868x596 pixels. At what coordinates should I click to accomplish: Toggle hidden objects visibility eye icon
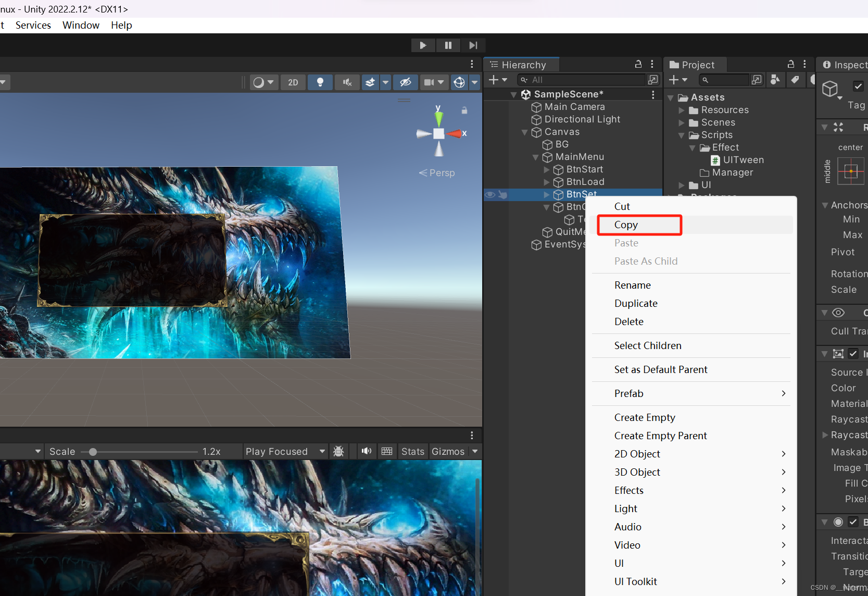(x=405, y=82)
